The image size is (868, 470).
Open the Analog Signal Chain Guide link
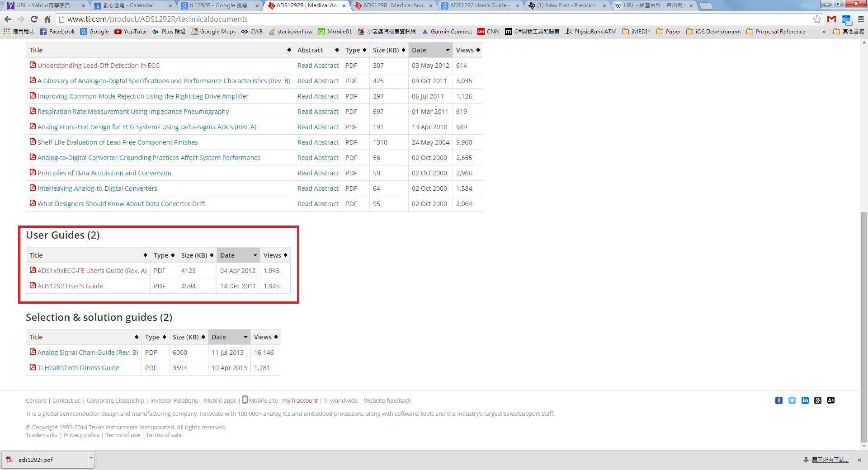tap(87, 352)
